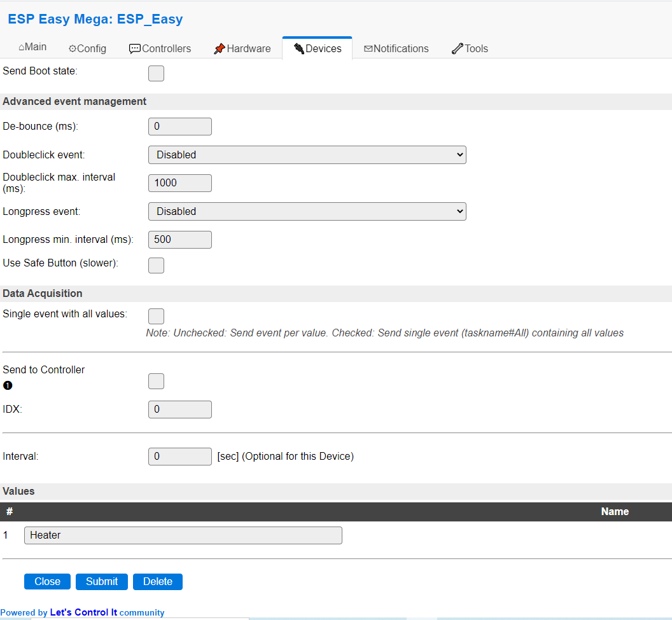Open the Let's Control It link
This screenshot has width=672, height=620.
pyautogui.click(x=83, y=612)
